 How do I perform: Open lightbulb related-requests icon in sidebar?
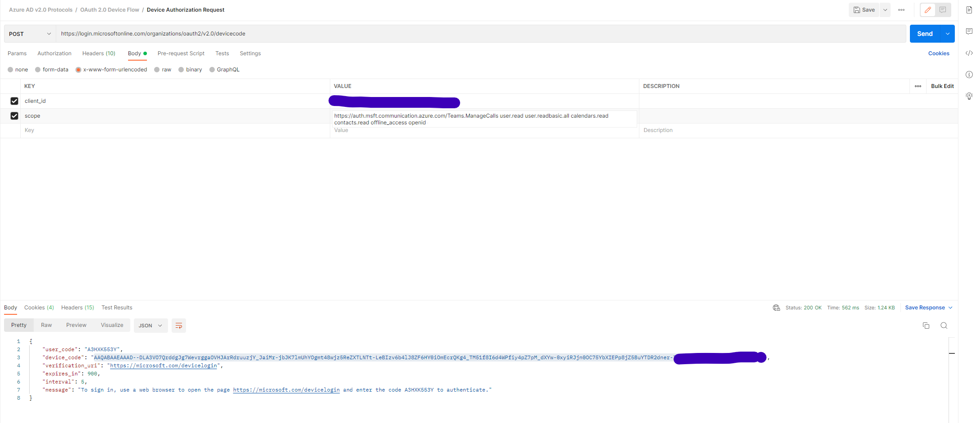click(x=969, y=96)
